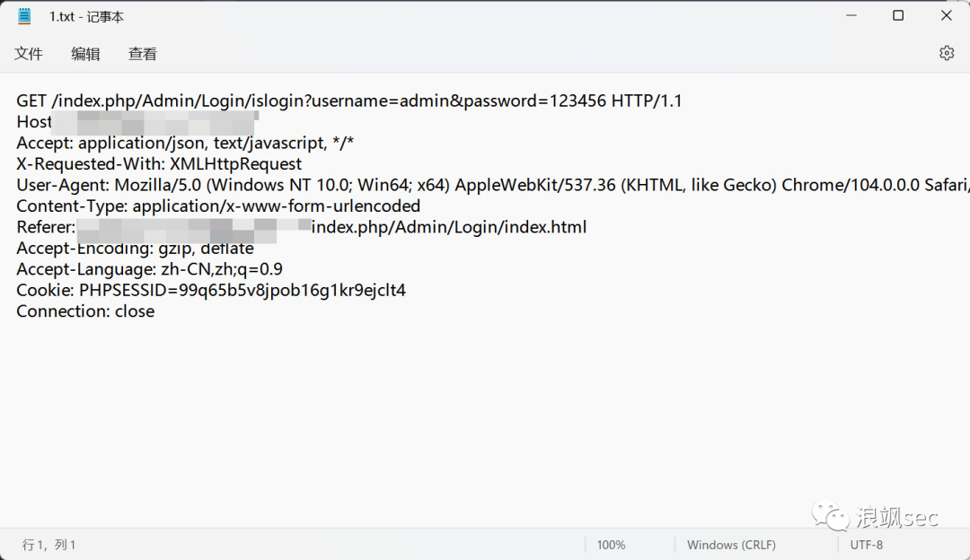This screenshot has height=560, width=970.
Task: Open the 查看 menu
Action: [142, 54]
